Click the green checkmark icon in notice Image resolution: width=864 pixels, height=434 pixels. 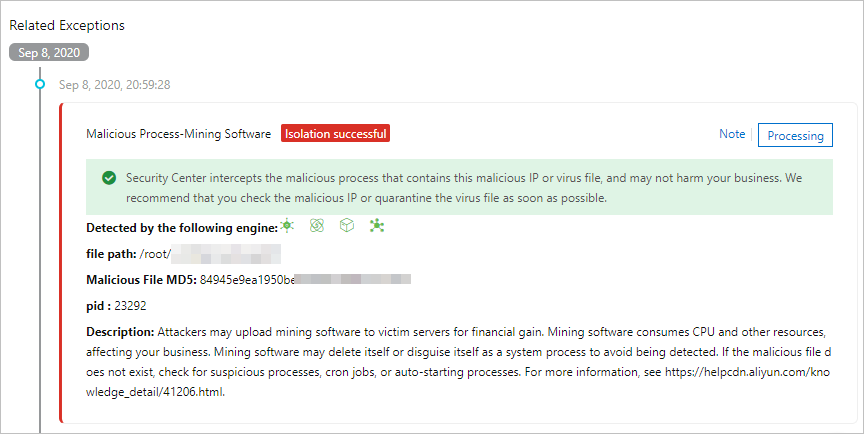109,178
